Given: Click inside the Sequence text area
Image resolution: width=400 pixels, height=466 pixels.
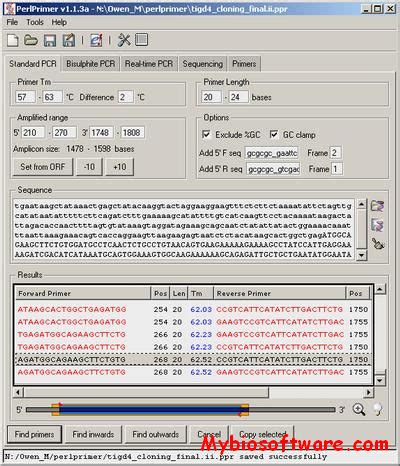Looking at the screenshot, I should [184, 229].
